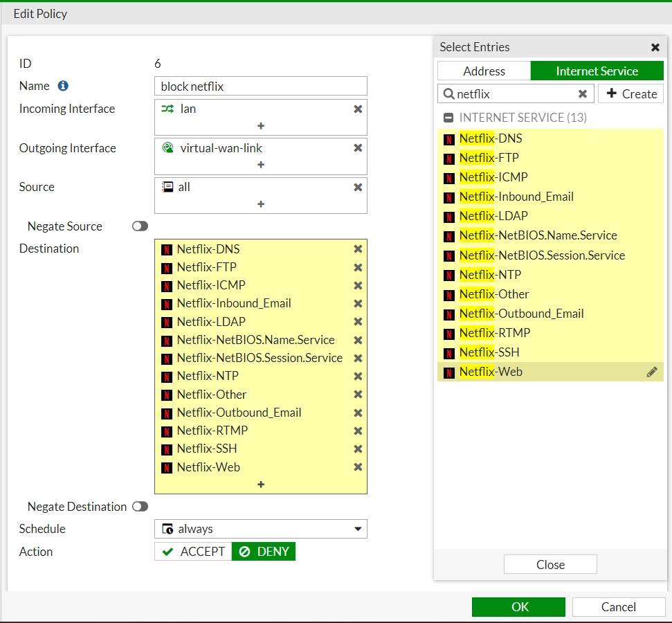The width and height of the screenshot is (672, 623).
Task: Select Netflix-ICMP in entries list
Action: pos(550,177)
